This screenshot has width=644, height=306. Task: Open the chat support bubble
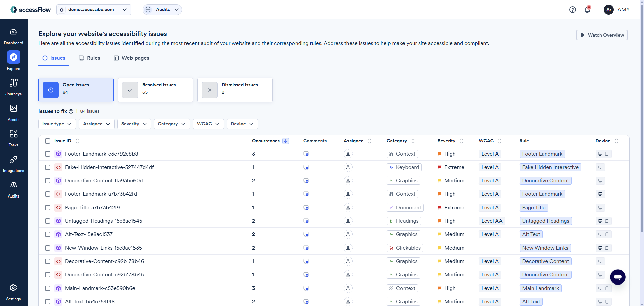pos(618,277)
